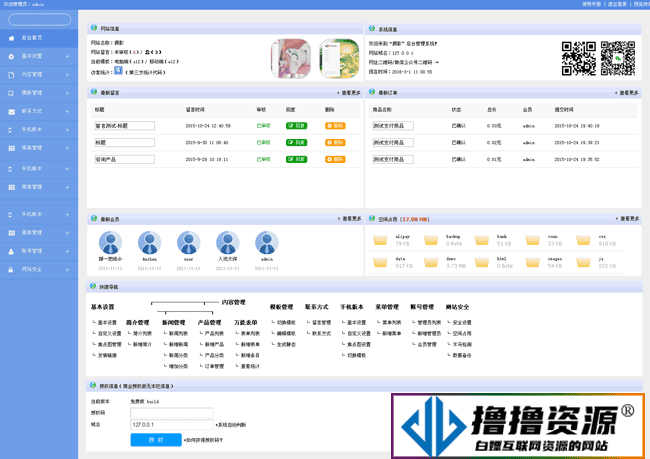Click the WeChat QR code with green logo
650x459 pixels.
coord(618,58)
